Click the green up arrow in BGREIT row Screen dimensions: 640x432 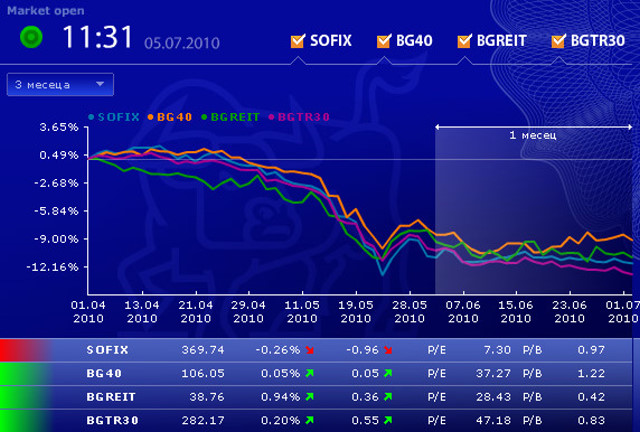309,397
